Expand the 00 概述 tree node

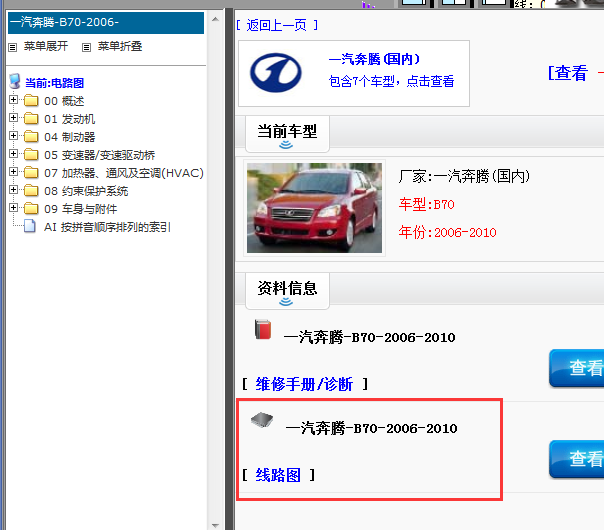coord(13,100)
